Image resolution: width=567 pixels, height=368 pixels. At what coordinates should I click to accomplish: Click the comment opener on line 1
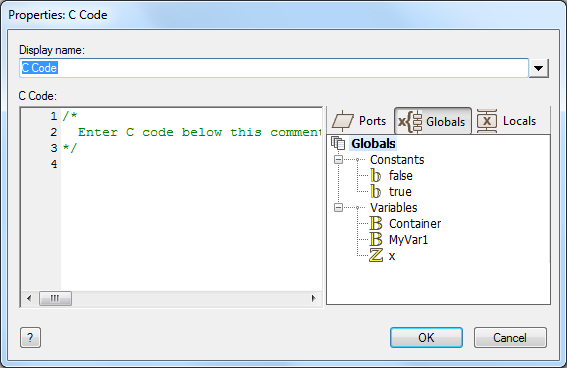[70, 116]
